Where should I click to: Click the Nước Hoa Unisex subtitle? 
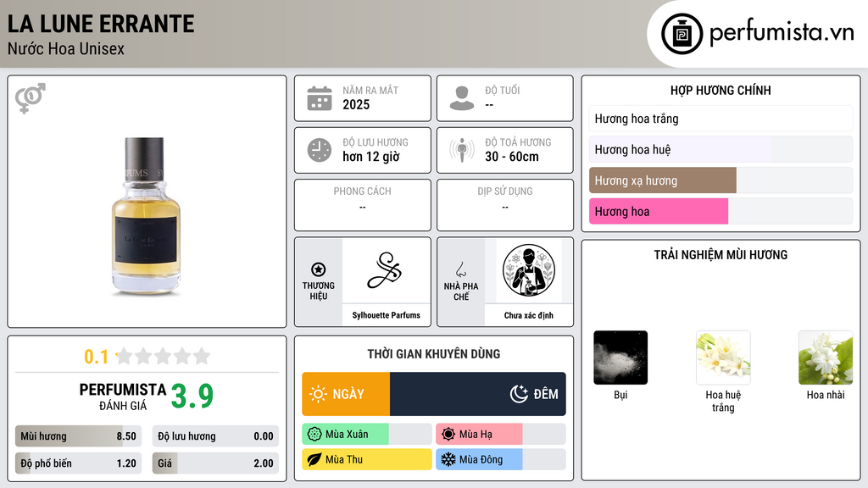click(x=66, y=48)
